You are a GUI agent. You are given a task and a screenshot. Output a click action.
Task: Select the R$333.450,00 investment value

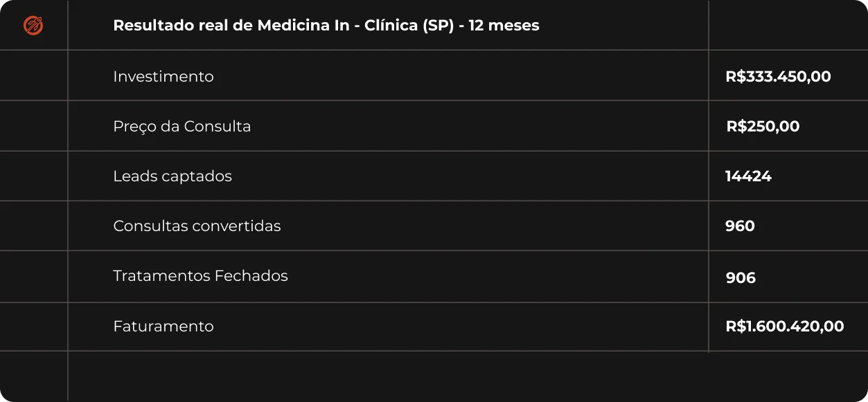click(778, 76)
